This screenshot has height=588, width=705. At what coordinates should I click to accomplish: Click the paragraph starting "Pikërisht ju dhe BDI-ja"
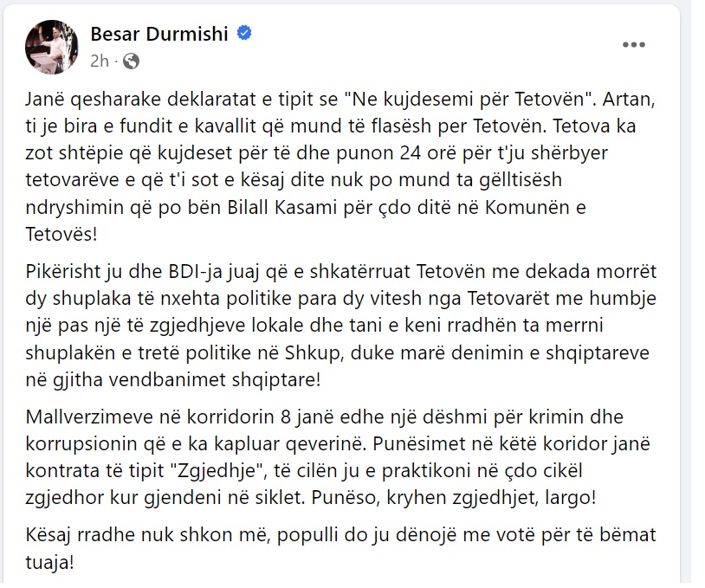click(341, 326)
